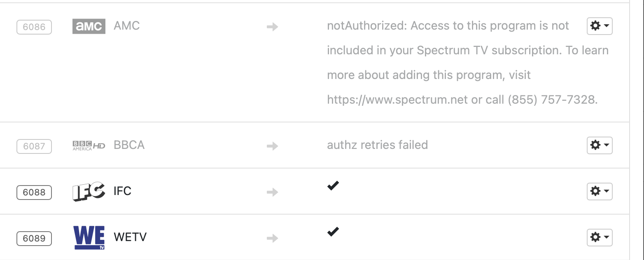644x260 pixels.
Task: Click the IFC channel logo
Action: (89, 192)
